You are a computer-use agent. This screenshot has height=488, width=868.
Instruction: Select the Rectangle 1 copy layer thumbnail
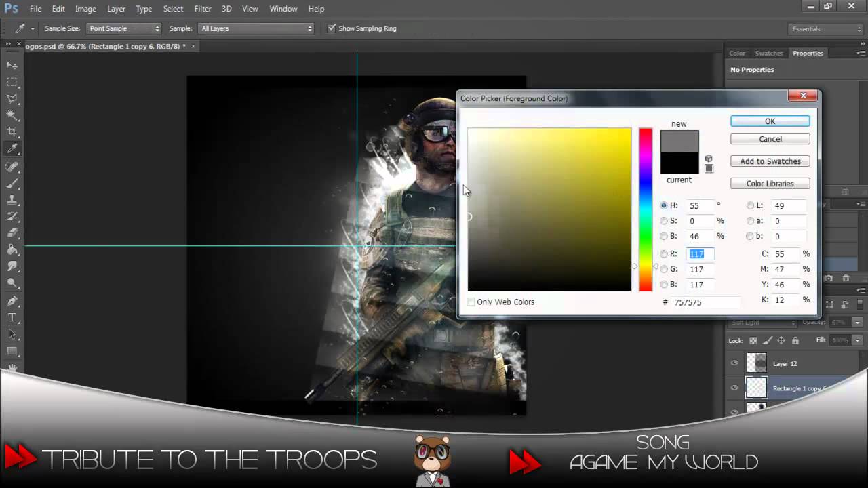click(757, 388)
